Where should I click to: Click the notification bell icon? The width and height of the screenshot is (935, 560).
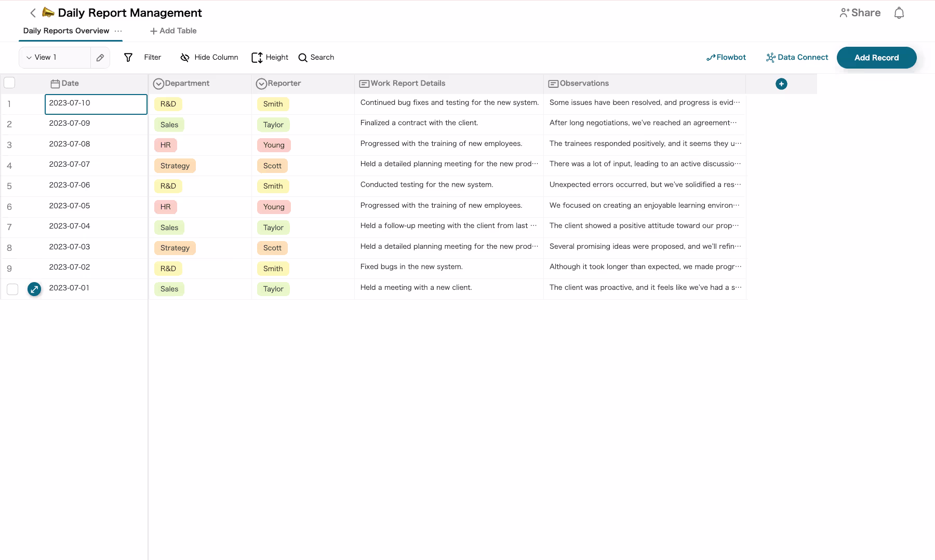[x=899, y=12]
